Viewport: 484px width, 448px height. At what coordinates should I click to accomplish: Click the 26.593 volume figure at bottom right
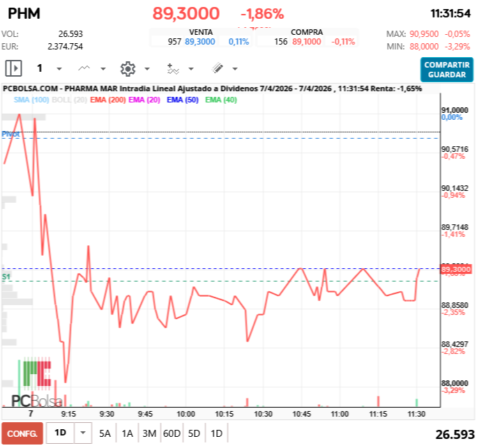(x=455, y=435)
